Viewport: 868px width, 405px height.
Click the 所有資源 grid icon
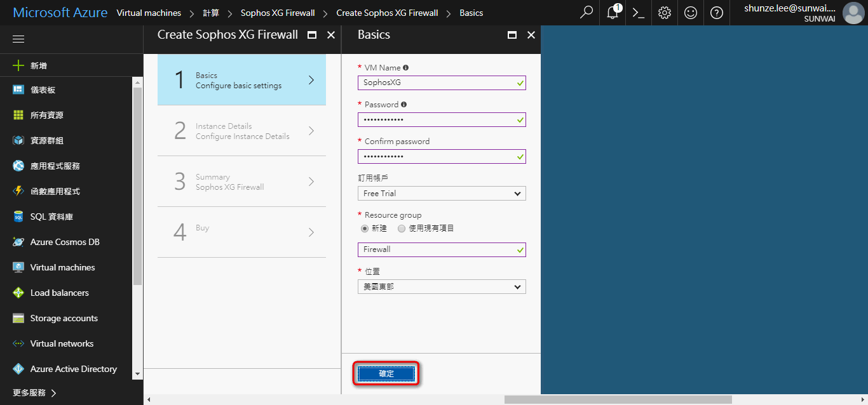coord(18,115)
